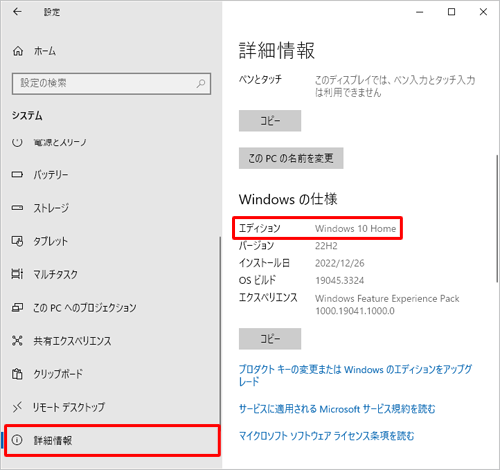The width and height of the screenshot is (500, 470).
Task: Click the 22H2 version value
Action: pos(326,246)
